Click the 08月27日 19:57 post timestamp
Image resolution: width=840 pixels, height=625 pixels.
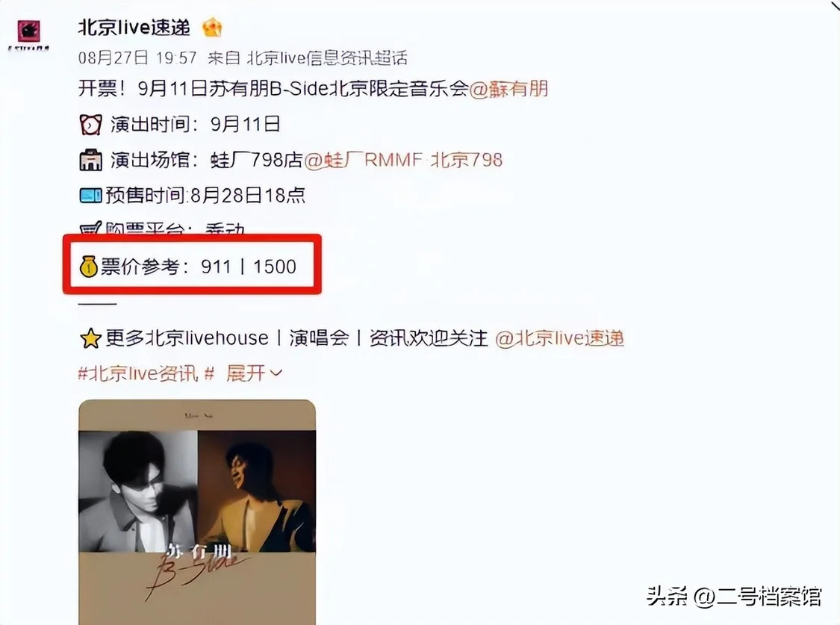pos(137,57)
